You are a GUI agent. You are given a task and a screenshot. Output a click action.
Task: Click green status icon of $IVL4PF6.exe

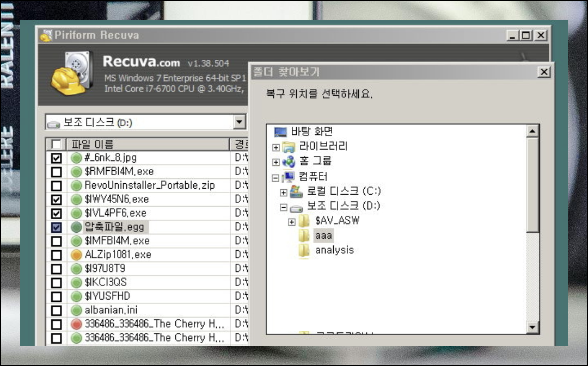pos(76,213)
